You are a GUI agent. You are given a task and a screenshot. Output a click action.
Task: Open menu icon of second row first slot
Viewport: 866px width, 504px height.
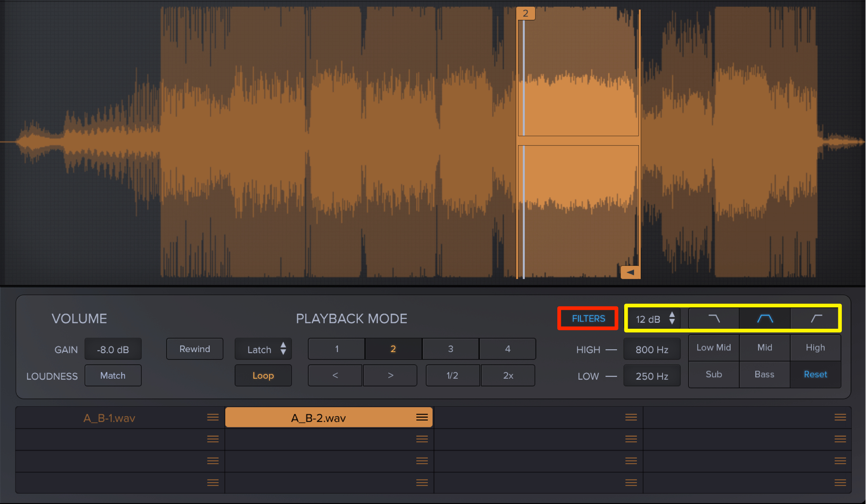pos(213,439)
